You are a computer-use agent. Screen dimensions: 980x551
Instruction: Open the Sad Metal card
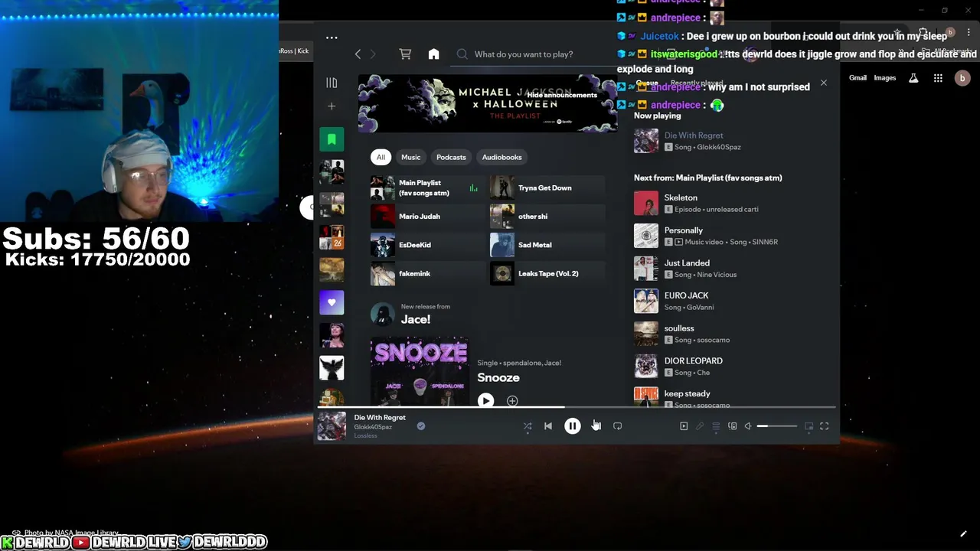point(547,245)
